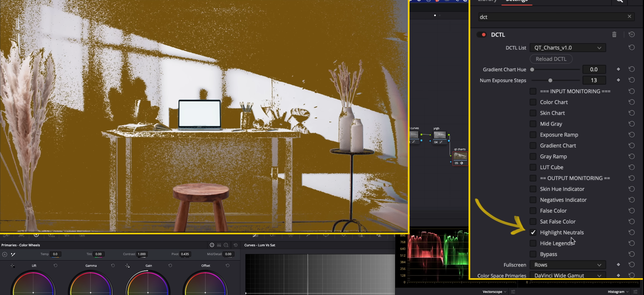
Task: Click the Num Exposure Steps value field
Action: pos(594,80)
